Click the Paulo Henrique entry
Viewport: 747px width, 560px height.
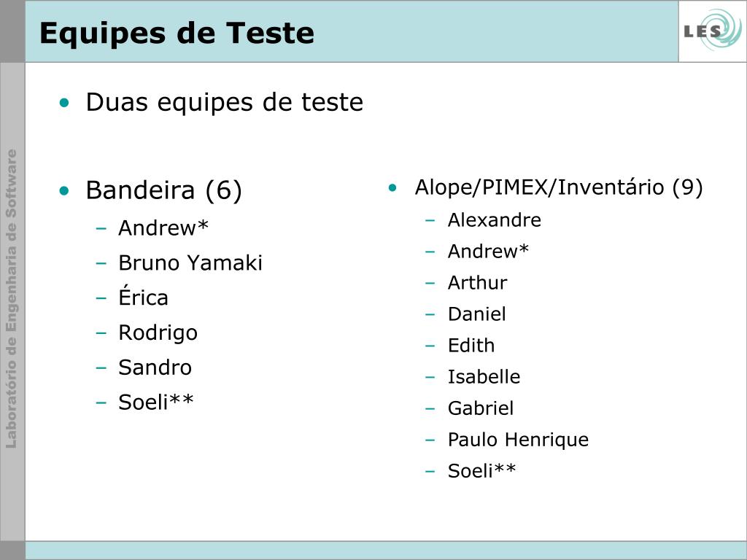click(519, 440)
